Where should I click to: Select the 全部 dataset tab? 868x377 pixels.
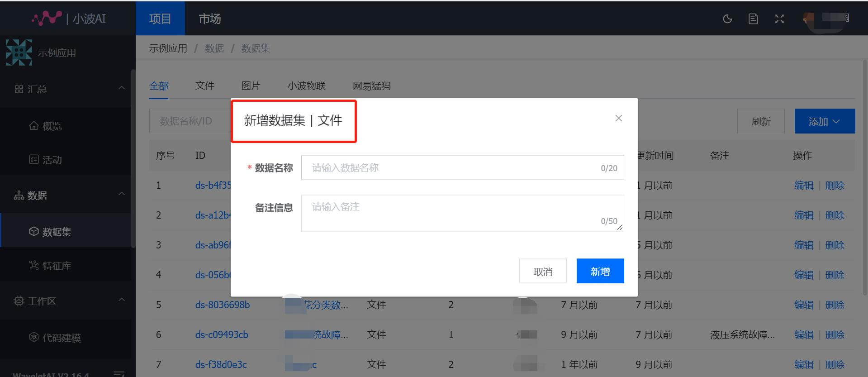(x=159, y=86)
